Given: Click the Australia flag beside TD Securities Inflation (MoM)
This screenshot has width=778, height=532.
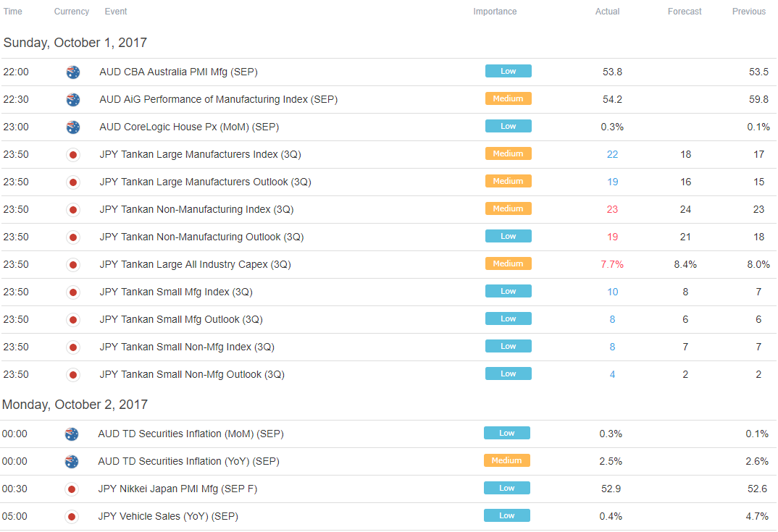Looking at the screenshot, I should pyautogui.click(x=72, y=434).
